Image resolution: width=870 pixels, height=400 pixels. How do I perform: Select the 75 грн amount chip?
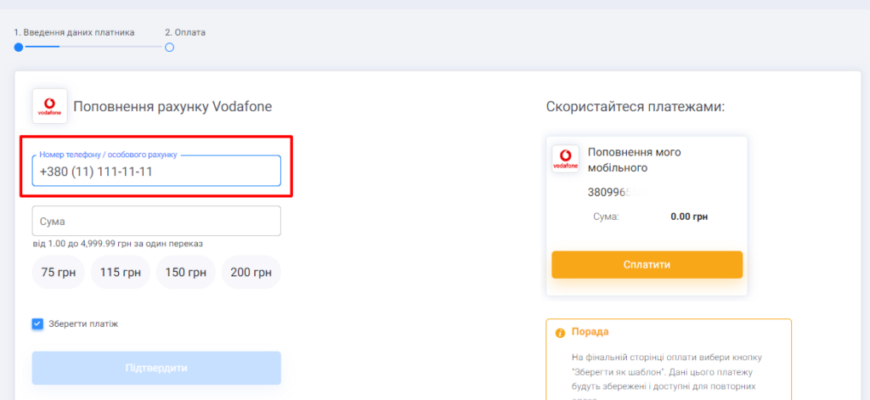pyautogui.click(x=58, y=272)
